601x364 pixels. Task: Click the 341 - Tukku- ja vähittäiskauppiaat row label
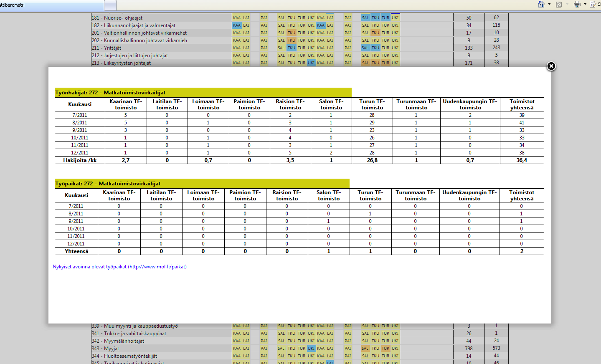click(129, 334)
